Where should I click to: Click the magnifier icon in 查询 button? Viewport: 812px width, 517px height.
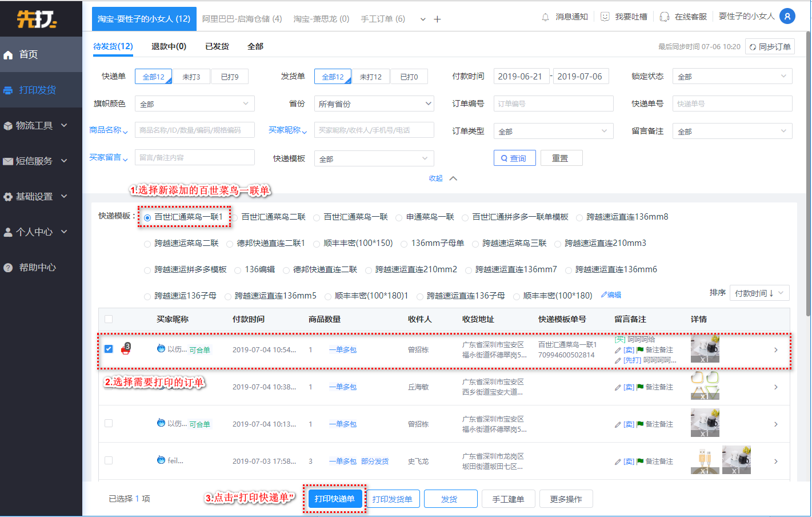click(504, 158)
